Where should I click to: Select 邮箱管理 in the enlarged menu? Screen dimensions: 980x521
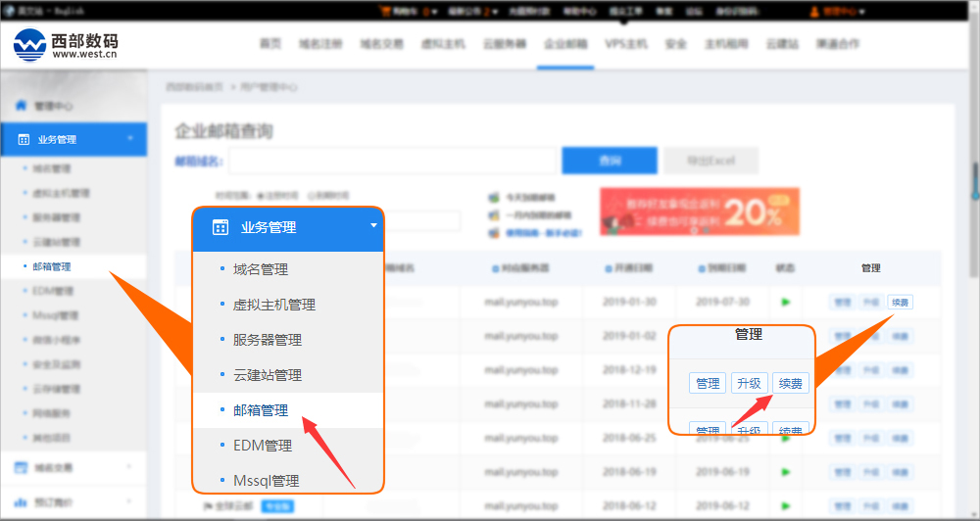click(x=261, y=410)
